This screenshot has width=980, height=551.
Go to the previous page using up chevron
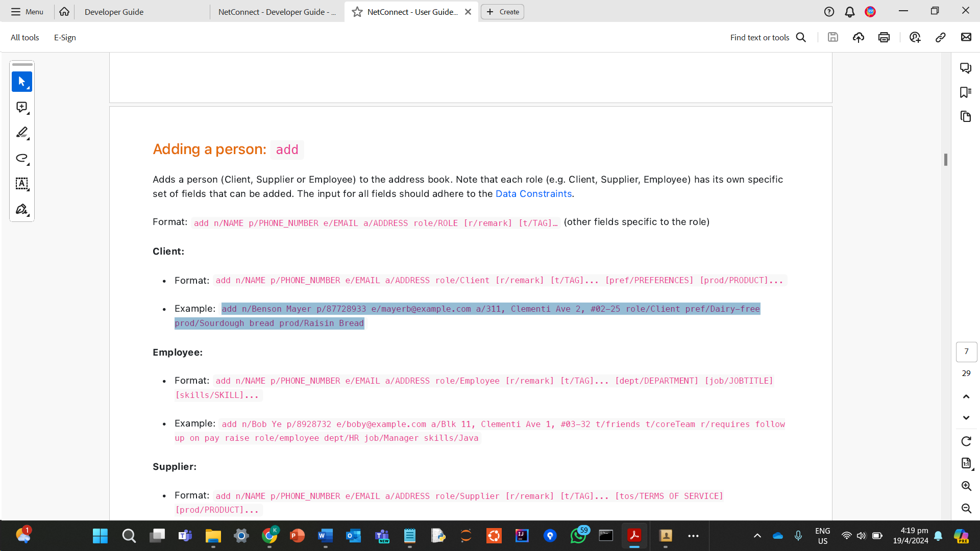coord(966,396)
